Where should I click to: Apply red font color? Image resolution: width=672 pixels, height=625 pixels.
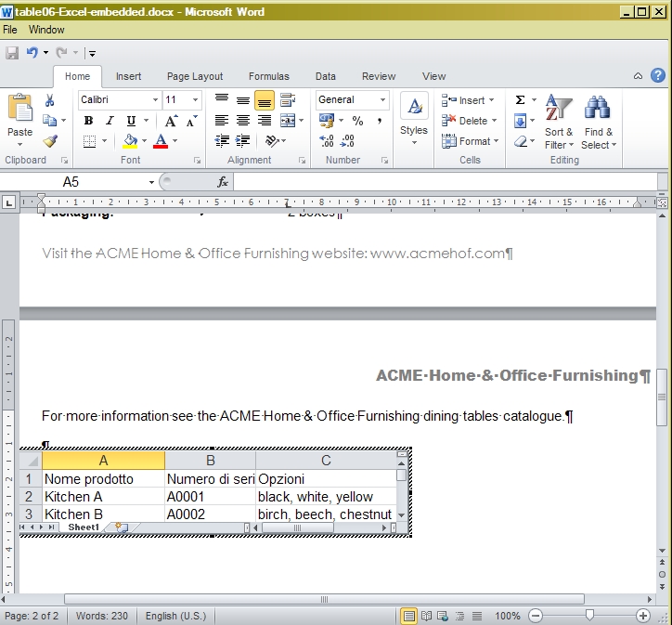click(x=161, y=141)
